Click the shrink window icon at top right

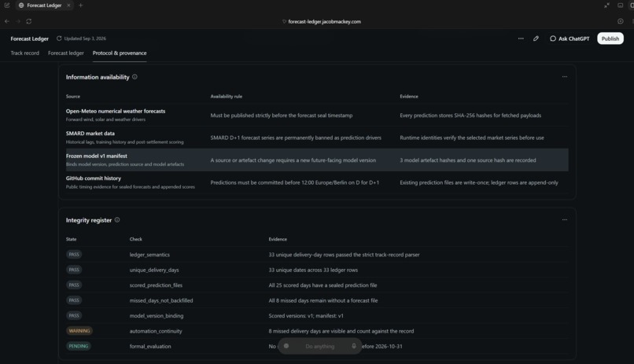click(606, 6)
